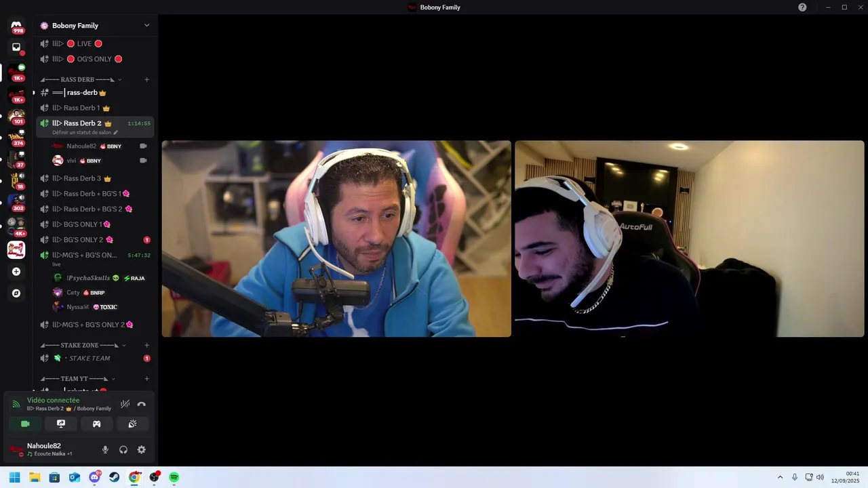Open user settings gear
The image size is (868, 488).
[141, 449]
